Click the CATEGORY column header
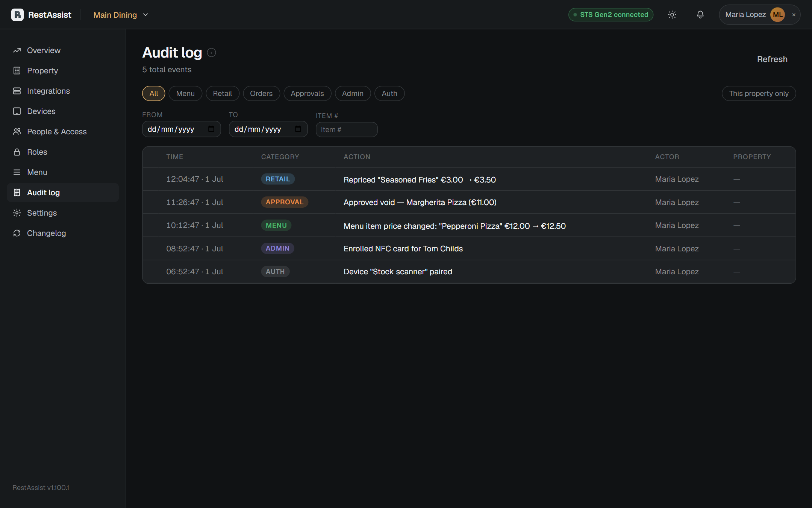812x508 pixels. 280,157
